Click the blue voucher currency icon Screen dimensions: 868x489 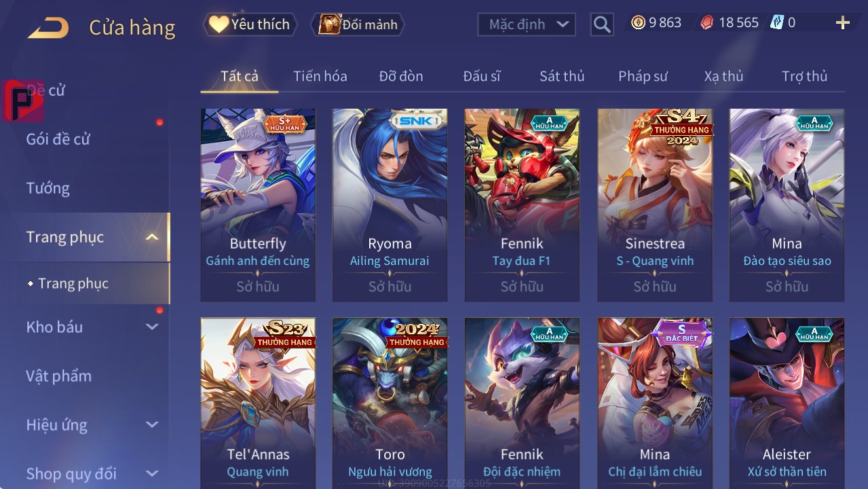click(776, 22)
